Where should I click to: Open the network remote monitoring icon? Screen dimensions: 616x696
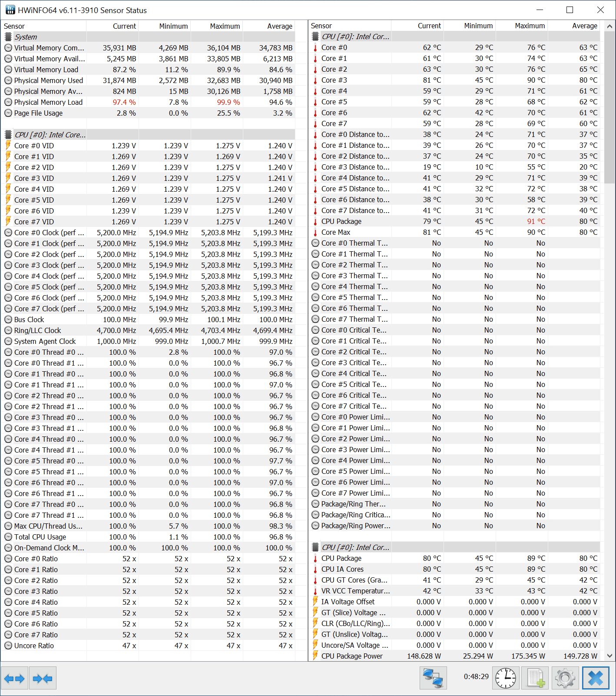click(x=433, y=678)
